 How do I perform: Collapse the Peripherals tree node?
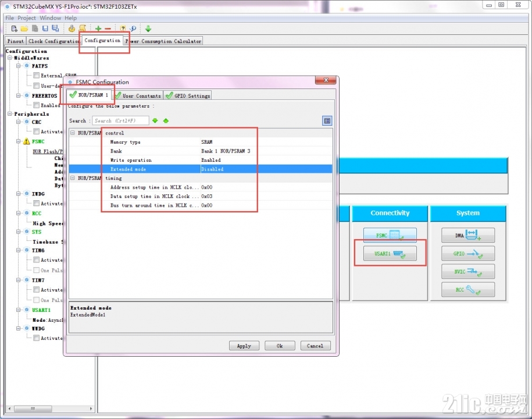10,113
